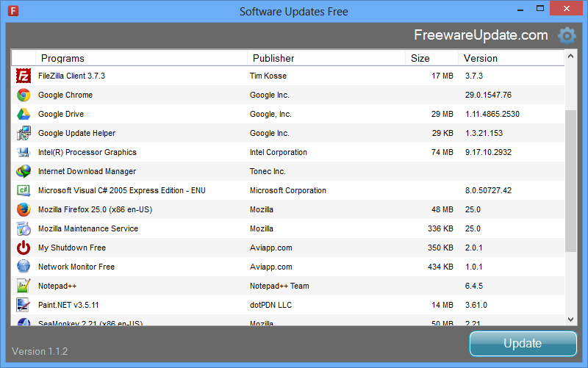588x368 pixels.
Task: Select the Google Drive program name
Action: (x=61, y=114)
